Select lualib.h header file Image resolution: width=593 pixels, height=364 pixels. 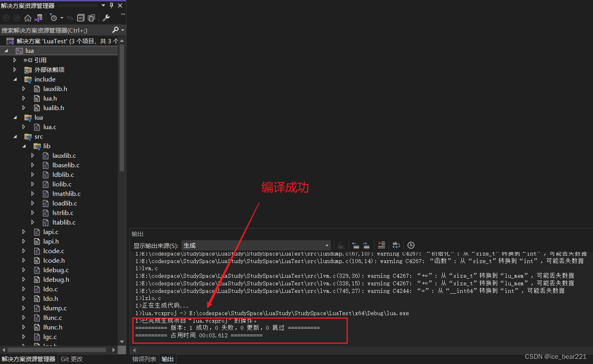point(54,108)
